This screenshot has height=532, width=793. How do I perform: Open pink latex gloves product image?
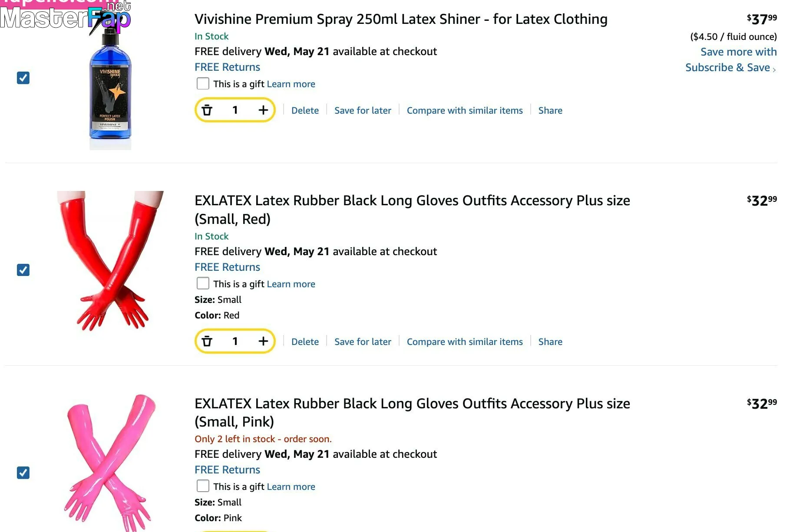[110, 463]
